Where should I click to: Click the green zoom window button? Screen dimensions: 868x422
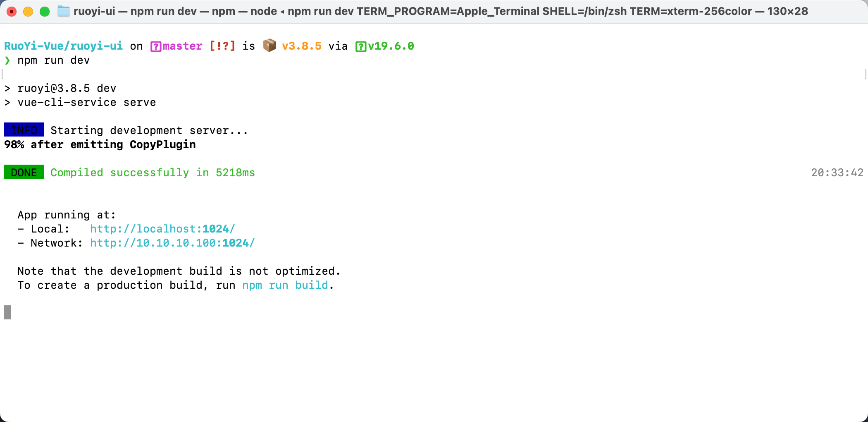point(45,12)
